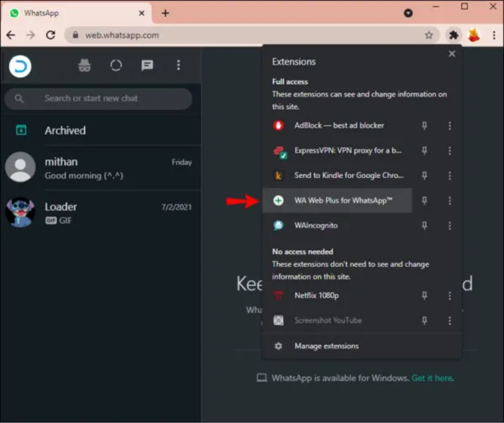Click the search magnifier icon
The image size is (504, 423).
coord(19,98)
